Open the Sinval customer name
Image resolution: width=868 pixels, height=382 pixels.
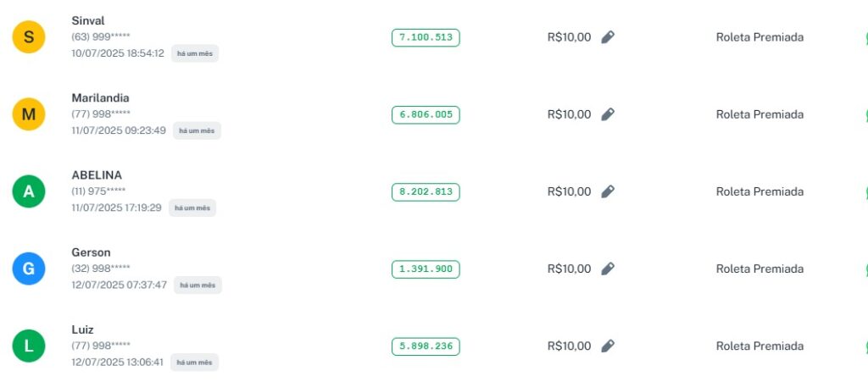tap(88, 20)
